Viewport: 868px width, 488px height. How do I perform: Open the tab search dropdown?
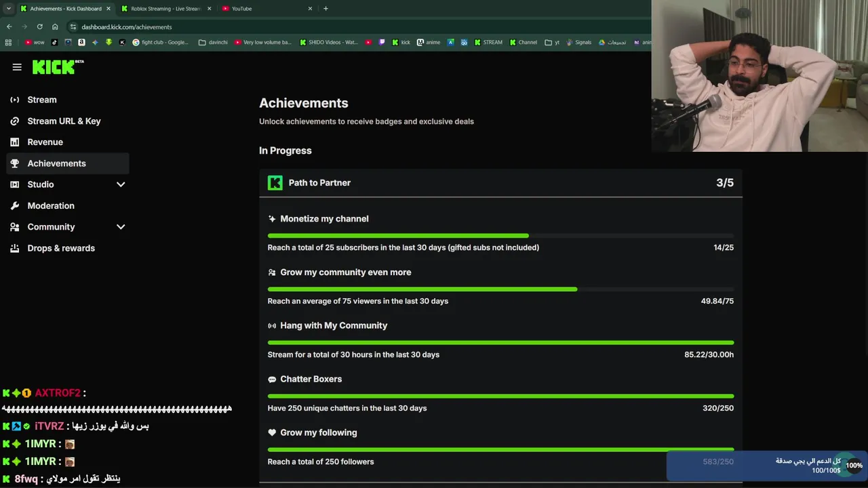(x=8, y=9)
